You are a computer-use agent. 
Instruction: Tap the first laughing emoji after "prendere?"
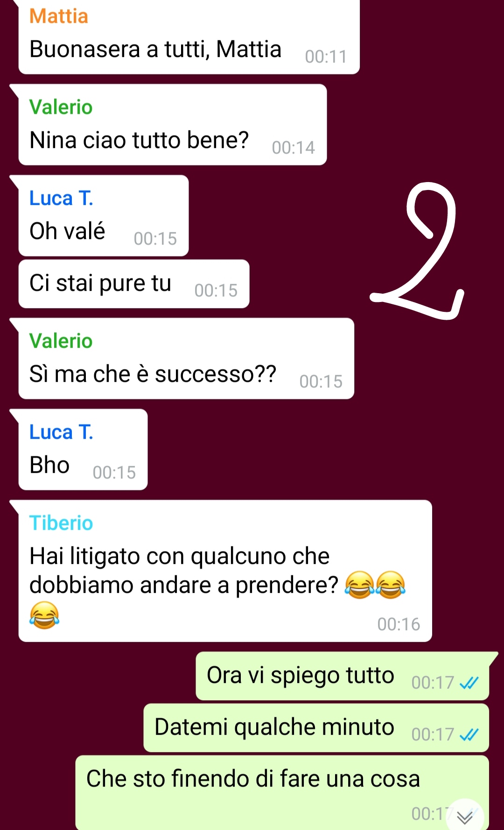coord(359,585)
